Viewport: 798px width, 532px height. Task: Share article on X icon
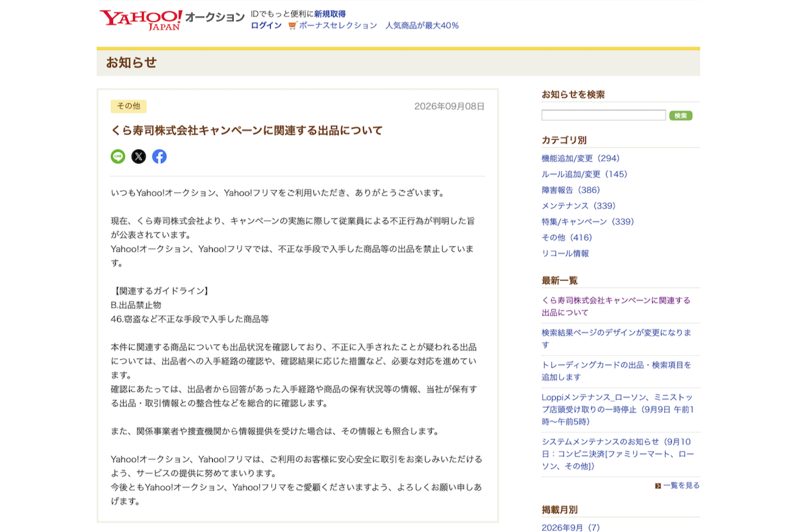[x=138, y=156]
